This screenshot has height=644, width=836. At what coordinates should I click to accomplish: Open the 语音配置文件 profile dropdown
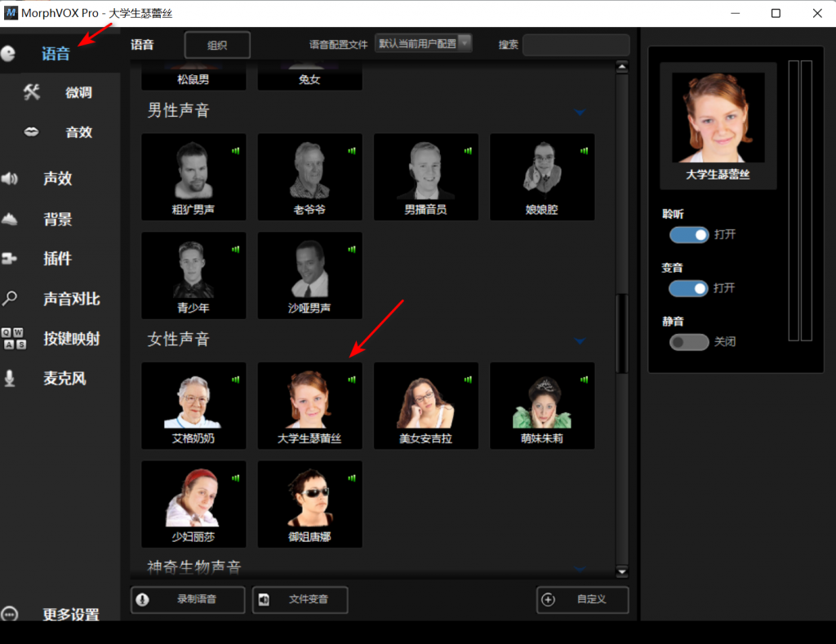[x=424, y=43]
